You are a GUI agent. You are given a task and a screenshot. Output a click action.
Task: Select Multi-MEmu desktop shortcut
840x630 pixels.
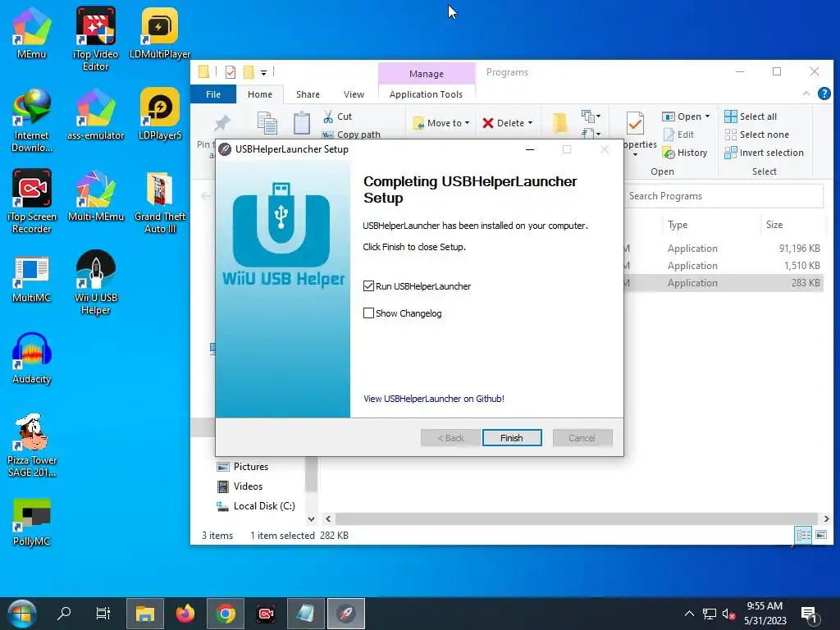pyautogui.click(x=95, y=195)
